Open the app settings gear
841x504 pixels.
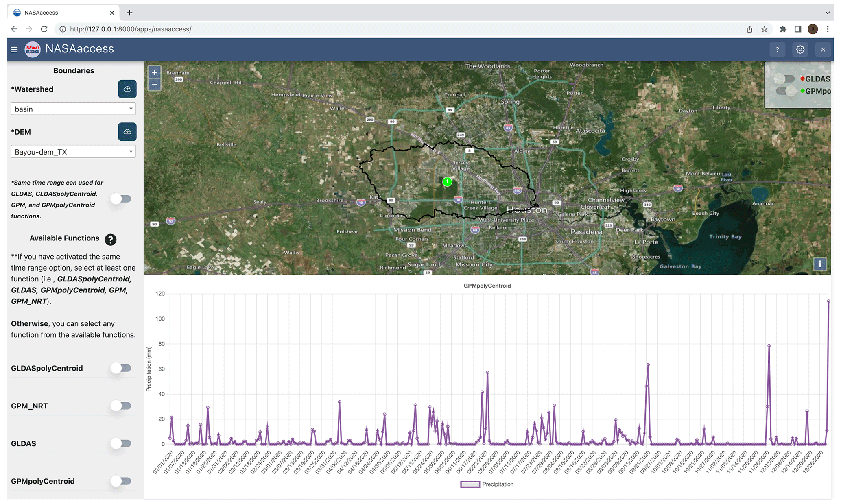pyautogui.click(x=800, y=50)
